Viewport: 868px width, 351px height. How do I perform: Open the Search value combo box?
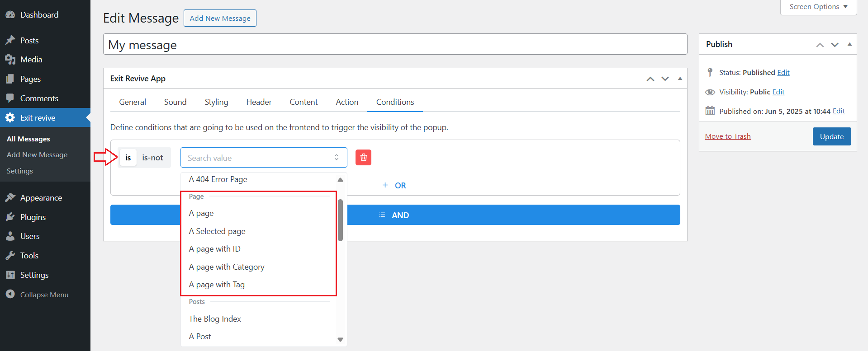(x=263, y=158)
